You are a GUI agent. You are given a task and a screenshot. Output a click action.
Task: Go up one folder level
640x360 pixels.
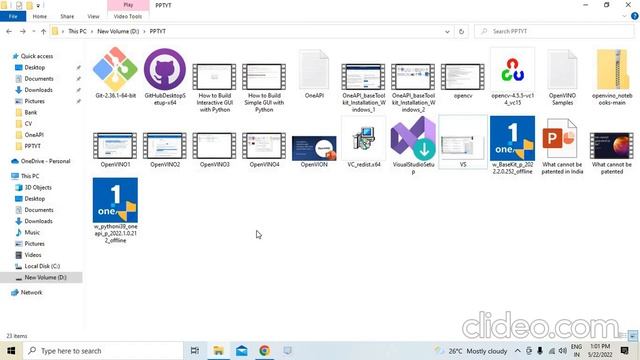(x=43, y=31)
